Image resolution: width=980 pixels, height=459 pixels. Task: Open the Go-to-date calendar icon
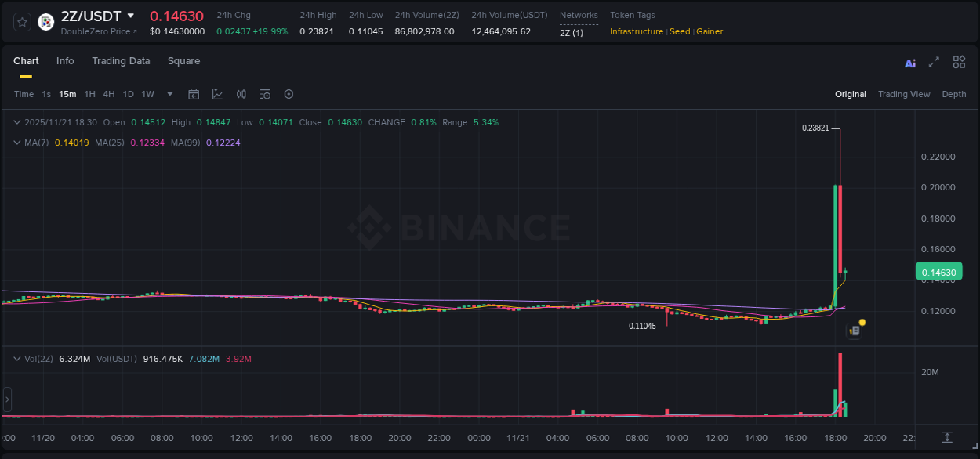click(194, 94)
